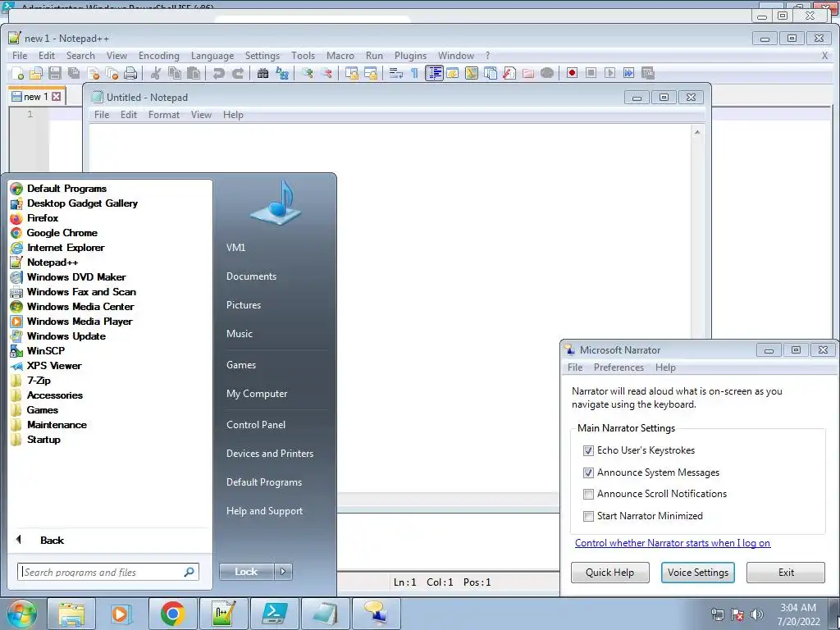The width and height of the screenshot is (840, 630).
Task: Open Help and Support from Start menu
Action: (x=264, y=511)
